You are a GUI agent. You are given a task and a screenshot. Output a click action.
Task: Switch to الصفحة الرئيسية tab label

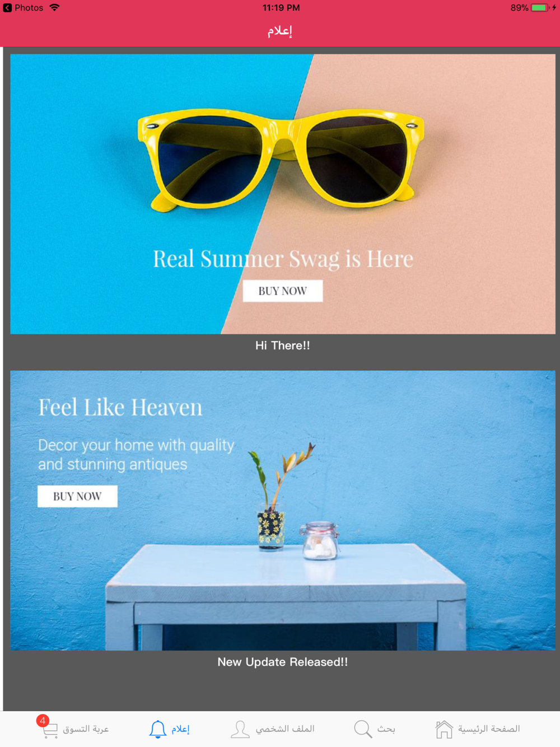point(489,729)
